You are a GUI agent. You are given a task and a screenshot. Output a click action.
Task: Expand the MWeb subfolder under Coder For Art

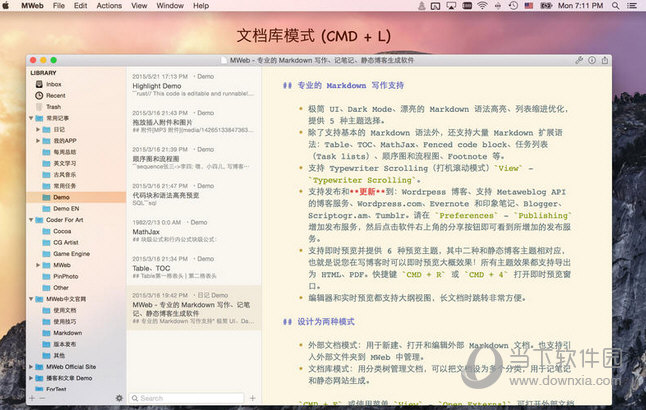[38, 265]
